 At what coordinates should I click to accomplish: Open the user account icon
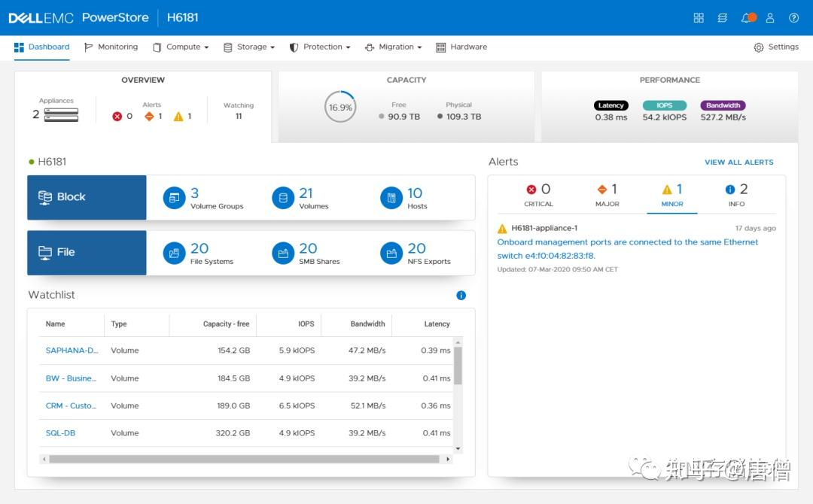(x=770, y=17)
